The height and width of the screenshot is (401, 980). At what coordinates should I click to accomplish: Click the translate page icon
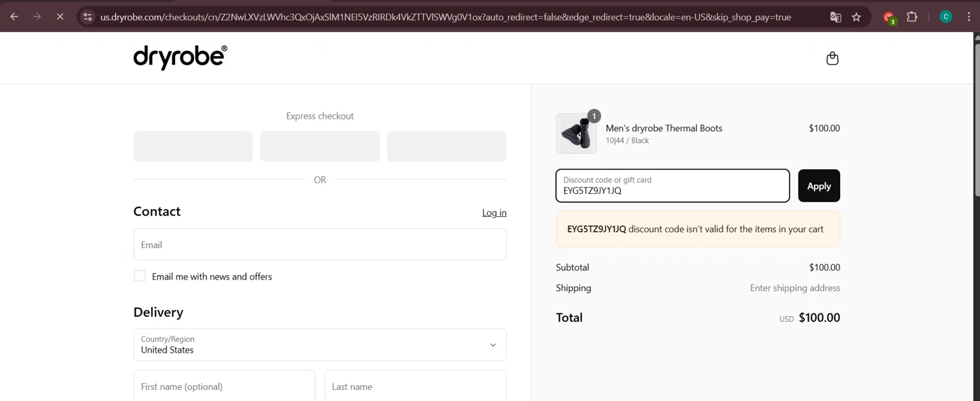[836, 17]
